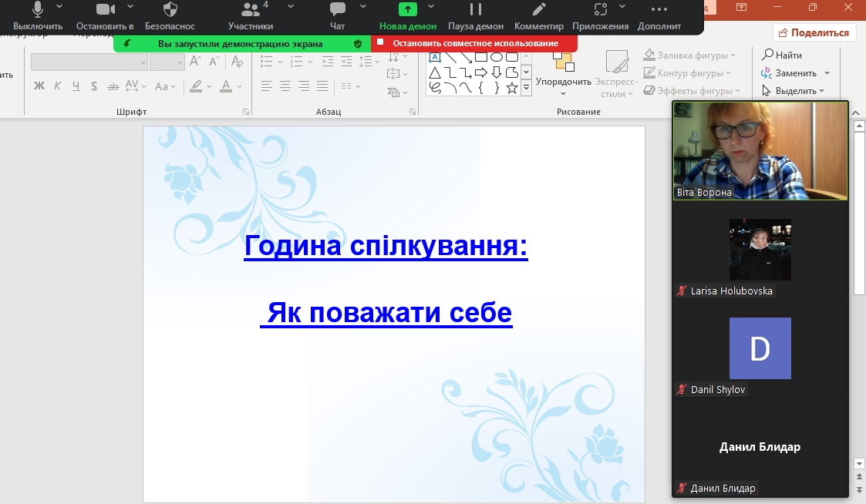
Task: Open the Zoom Chat (Чат)
Action: [x=337, y=16]
